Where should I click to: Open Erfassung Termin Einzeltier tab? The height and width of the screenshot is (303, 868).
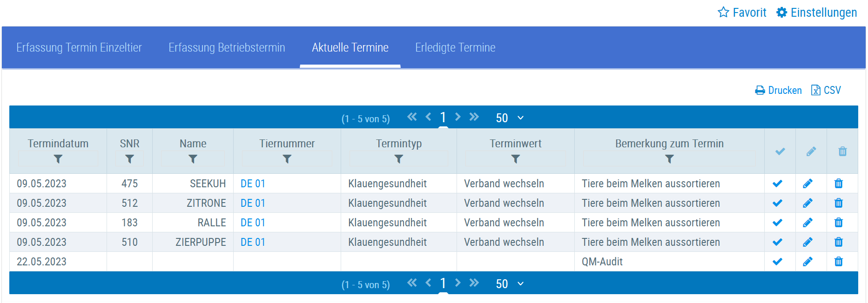(x=79, y=48)
